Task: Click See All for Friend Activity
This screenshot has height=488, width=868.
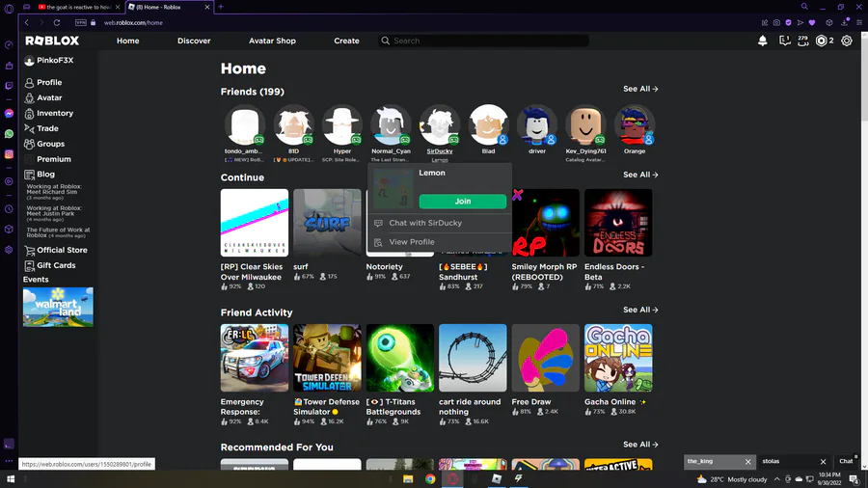Action: tap(640, 310)
